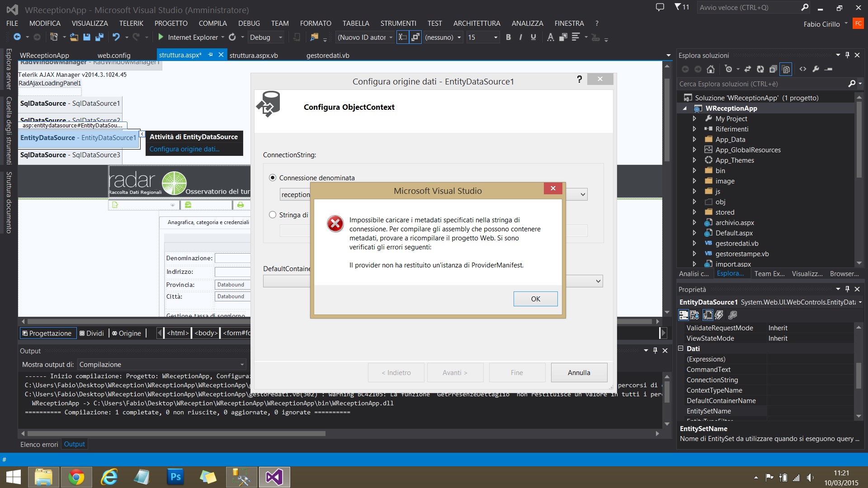Click the Cerca Esplora soluzioni search field
Viewport: 868px width, 488px height.
click(762, 84)
